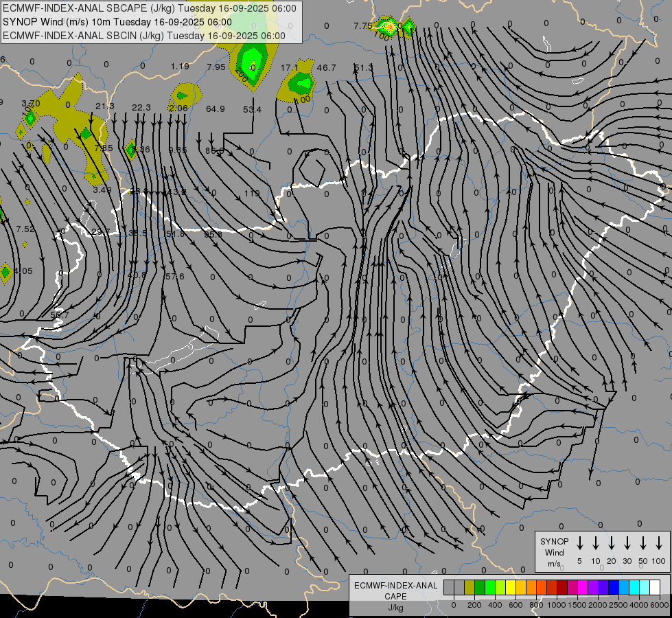
Task: Click the ECMWF-INDEX-ANAL CAPE legend label
Action: [395, 596]
